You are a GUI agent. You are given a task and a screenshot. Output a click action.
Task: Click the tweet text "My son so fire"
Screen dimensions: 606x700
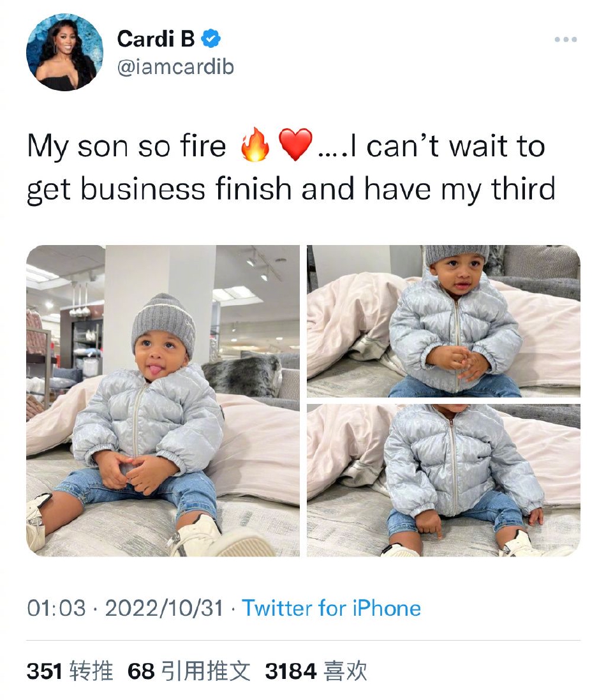[x=126, y=146]
